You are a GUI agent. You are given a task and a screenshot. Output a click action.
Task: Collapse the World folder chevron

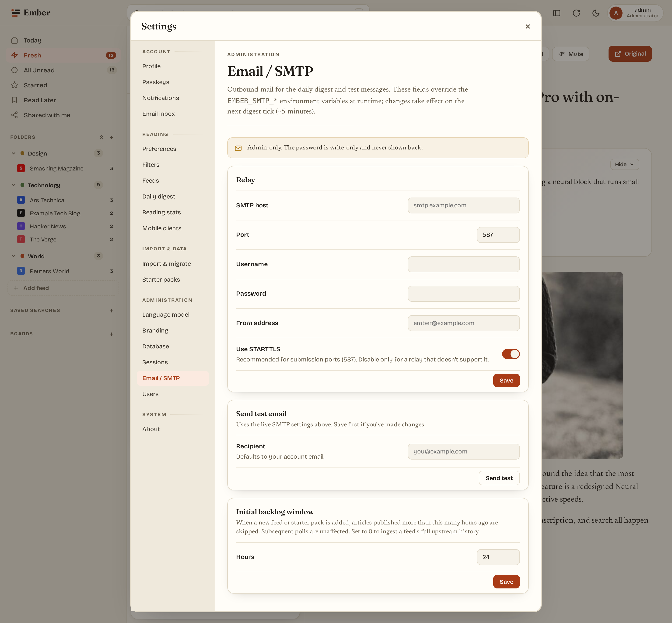coord(14,256)
